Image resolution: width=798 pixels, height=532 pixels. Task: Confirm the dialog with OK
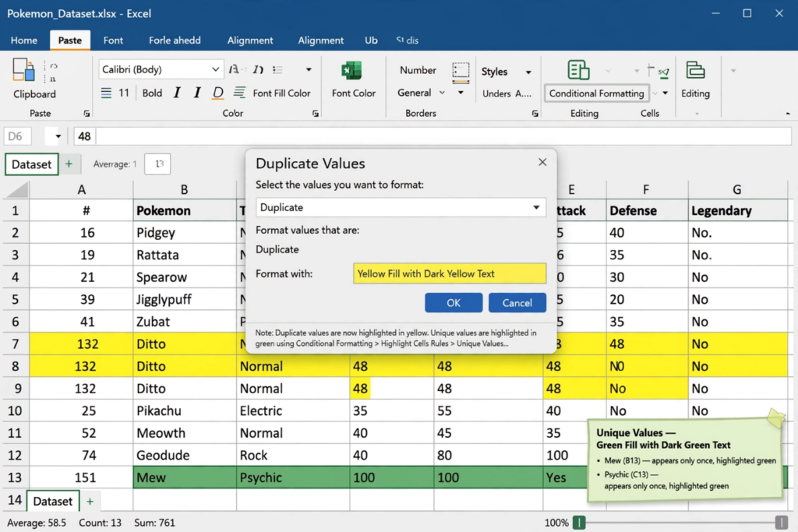coord(454,303)
